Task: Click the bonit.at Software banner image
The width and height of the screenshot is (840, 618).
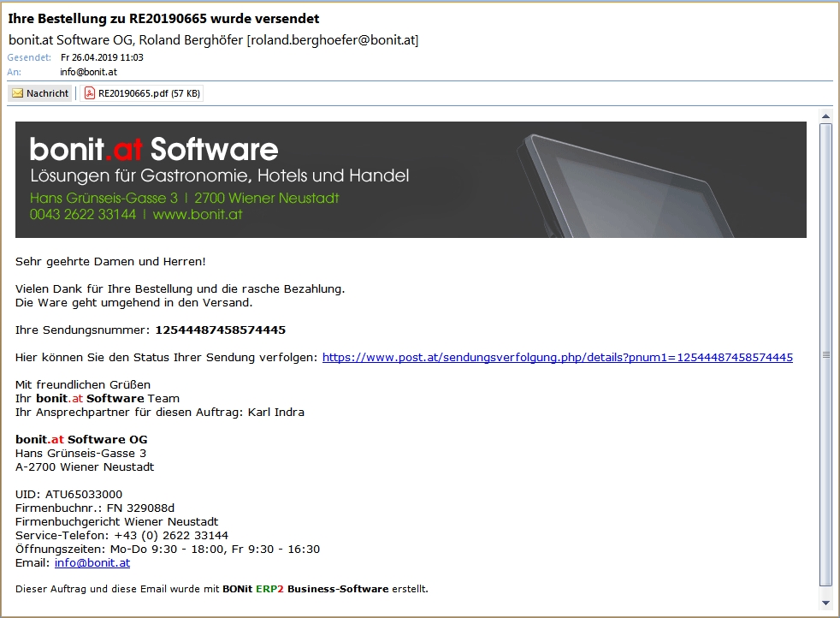Action: (x=411, y=180)
